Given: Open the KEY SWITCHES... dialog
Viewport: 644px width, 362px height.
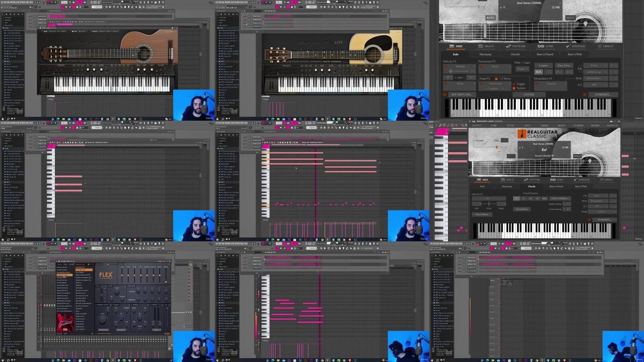Looking at the screenshot, I should pyautogui.click(x=462, y=95).
